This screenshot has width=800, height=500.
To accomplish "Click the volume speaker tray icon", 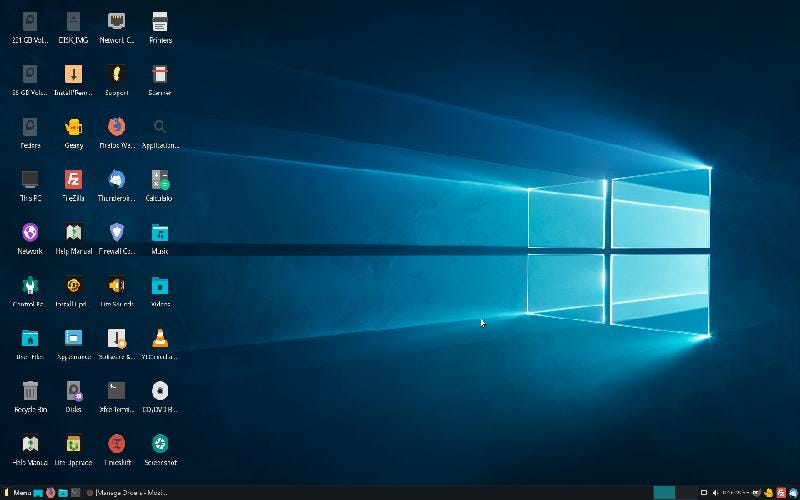I will pyautogui.click(x=715, y=493).
